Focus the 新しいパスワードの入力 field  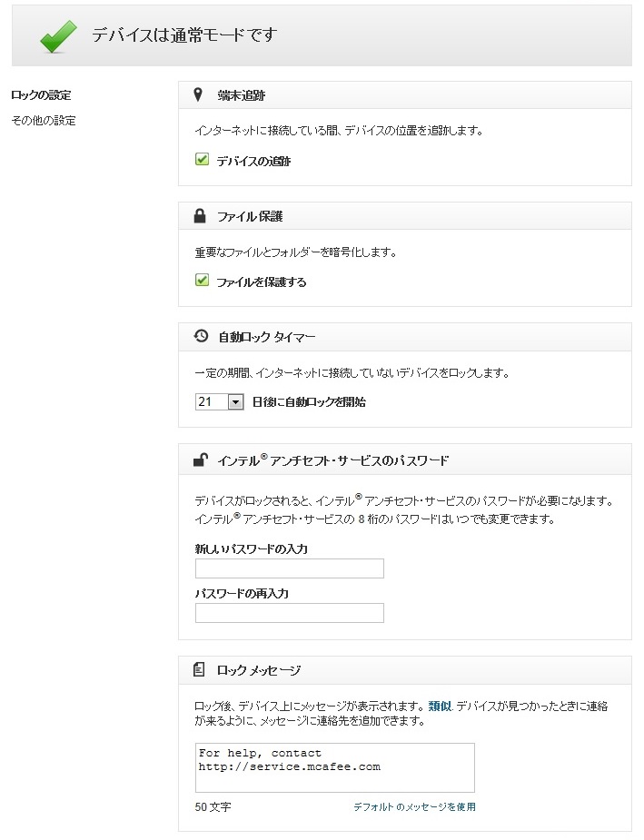(x=289, y=568)
